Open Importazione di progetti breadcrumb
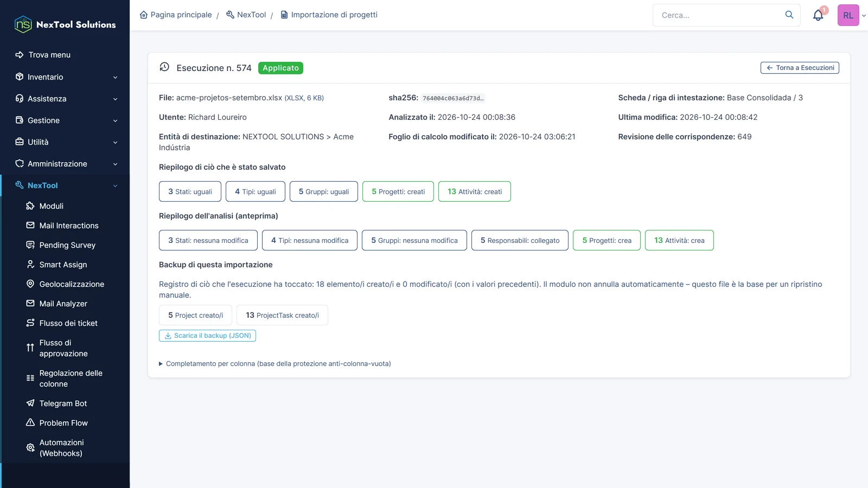Screen dimensions: 868x488 pyautogui.click(x=329, y=15)
